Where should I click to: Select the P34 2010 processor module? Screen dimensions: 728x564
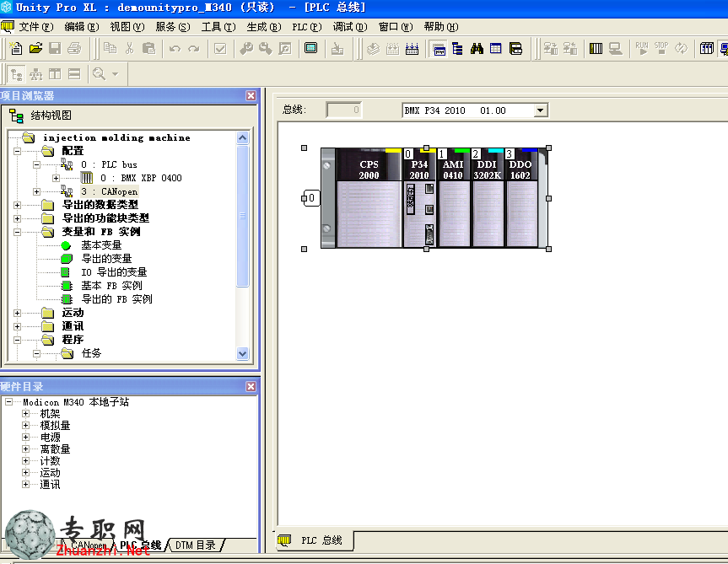(x=419, y=197)
